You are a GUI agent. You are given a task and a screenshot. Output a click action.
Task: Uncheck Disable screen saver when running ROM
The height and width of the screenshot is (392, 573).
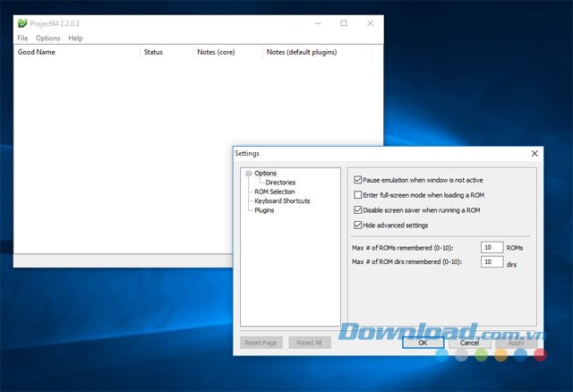coord(359,209)
